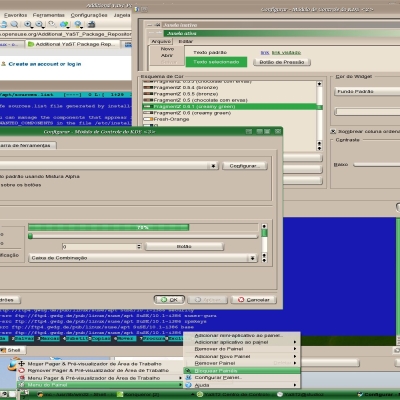Click the user icon beside Create an account

(3, 64)
